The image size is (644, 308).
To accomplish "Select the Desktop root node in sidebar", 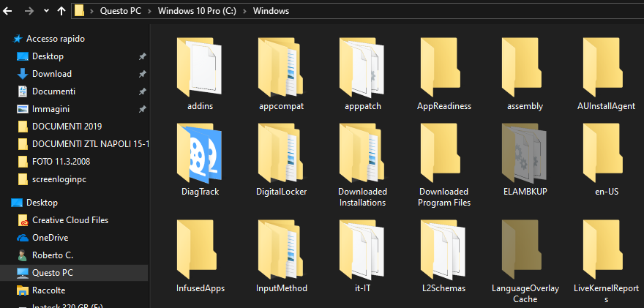I will (42, 203).
